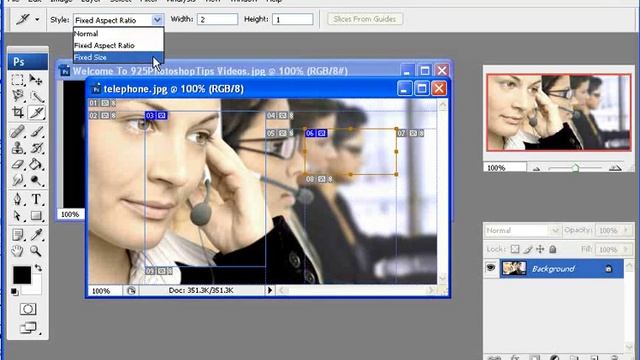Click the Navigator zoom slider handle
Viewport: 640px width, 360px height.
575,168
